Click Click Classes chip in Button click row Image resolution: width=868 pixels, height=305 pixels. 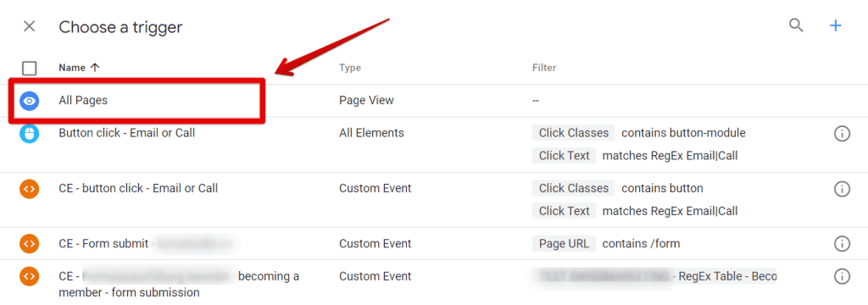click(x=574, y=133)
